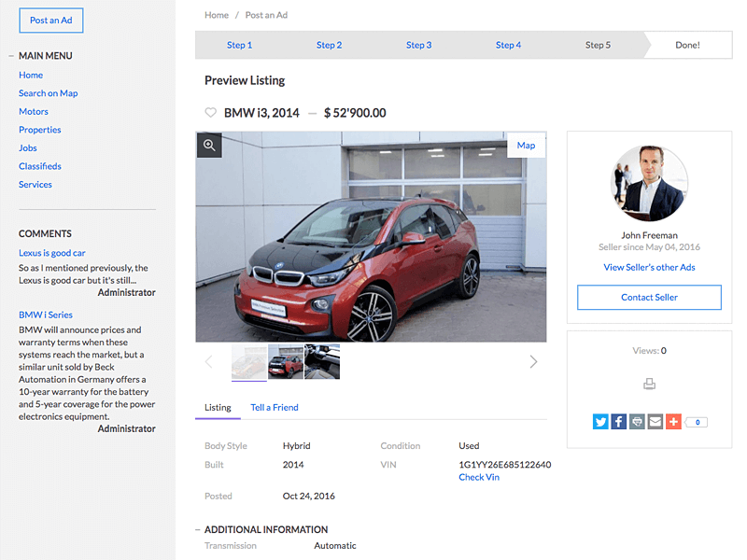The height and width of the screenshot is (560, 747).
Task: Open the Classifieds menu item
Action: point(40,166)
